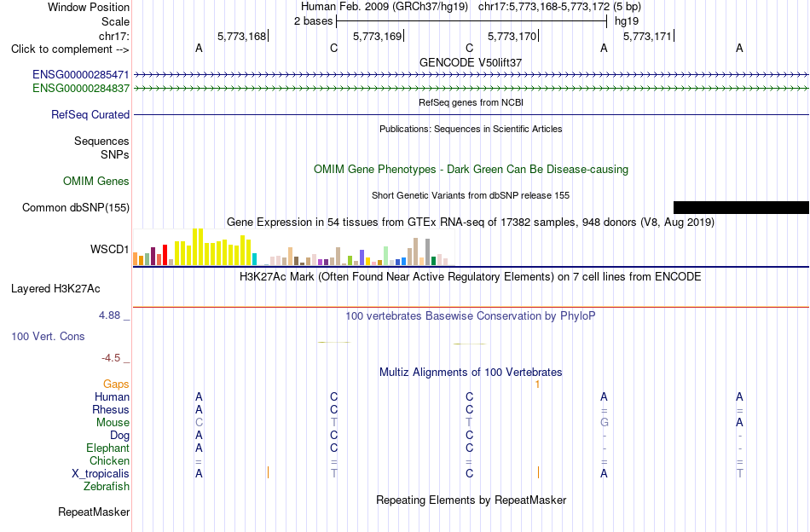Click the GENCODE V50lift37 track title
The height and width of the screenshot is (532, 810).
(471, 62)
